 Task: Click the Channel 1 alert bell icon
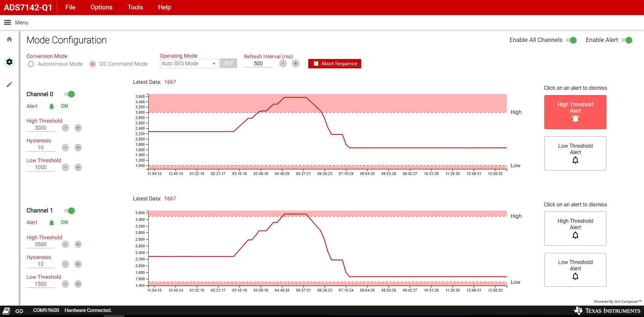coord(52,223)
